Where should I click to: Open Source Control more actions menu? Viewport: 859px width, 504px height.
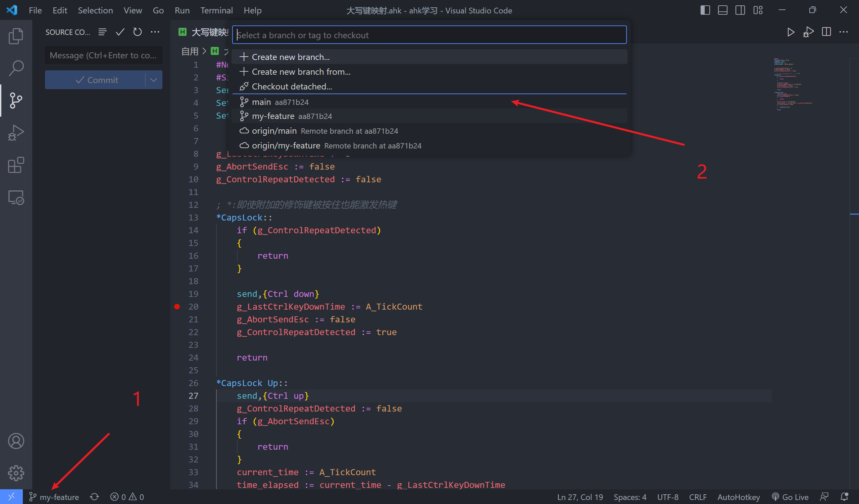[x=155, y=32]
